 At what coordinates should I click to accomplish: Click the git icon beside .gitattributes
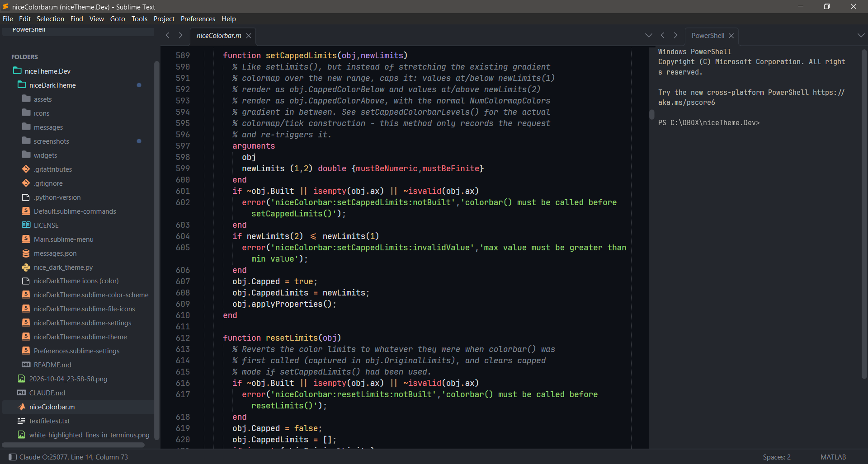click(26, 169)
